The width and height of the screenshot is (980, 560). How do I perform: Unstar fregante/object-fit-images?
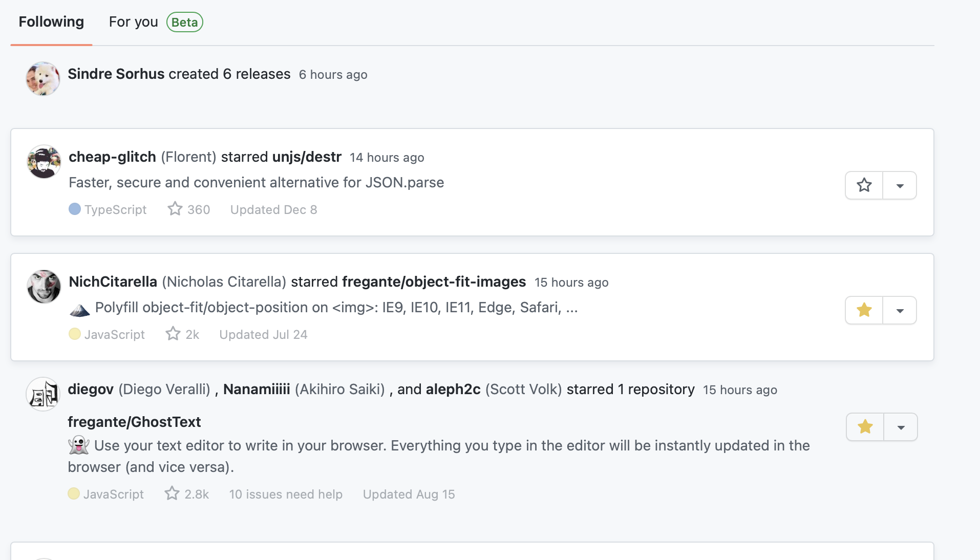pos(864,310)
